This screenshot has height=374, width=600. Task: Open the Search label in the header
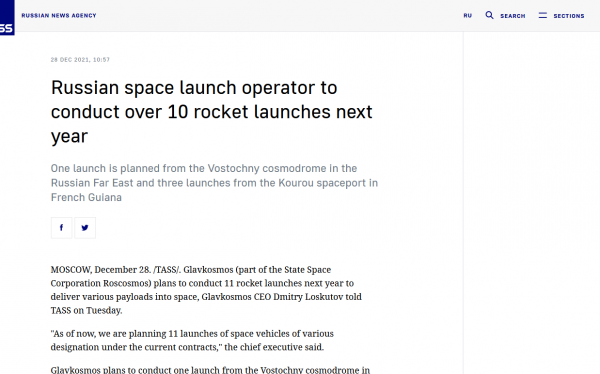click(x=513, y=16)
